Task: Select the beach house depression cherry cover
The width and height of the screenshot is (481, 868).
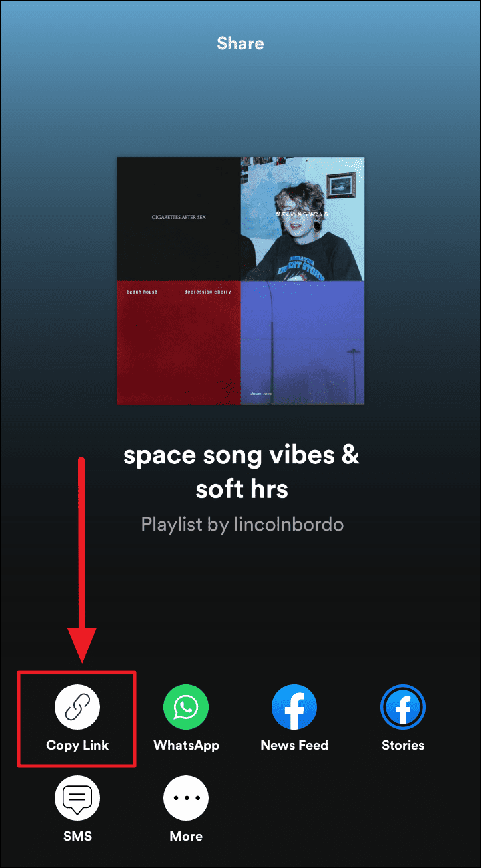Action: point(179,342)
